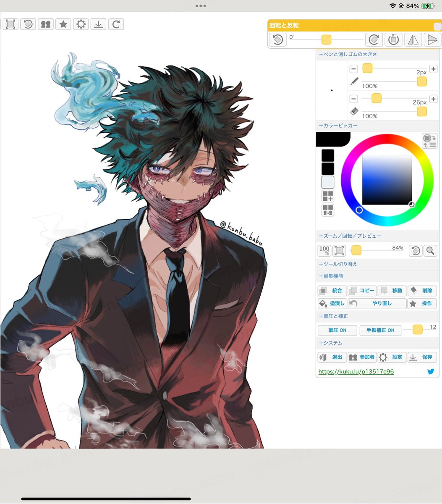Click the 削除 delete button
The image size is (442, 504).
(422, 291)
